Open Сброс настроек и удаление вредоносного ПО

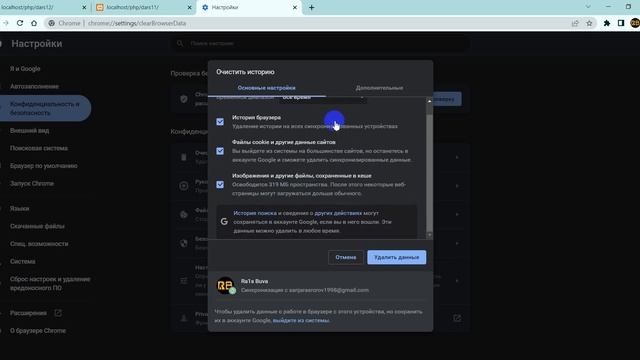point(50,283)
